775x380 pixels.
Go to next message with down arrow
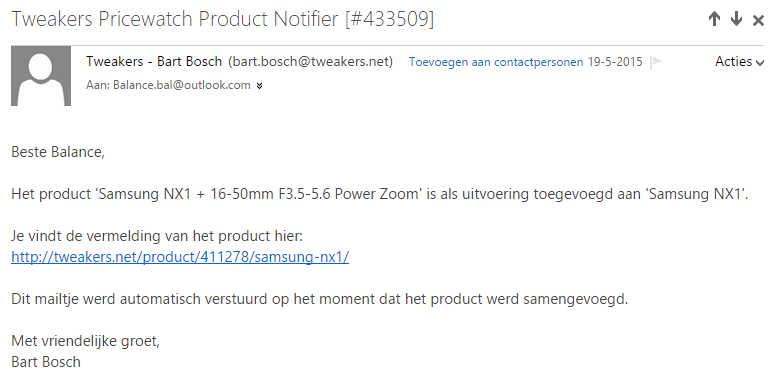[x=736, y=19]
